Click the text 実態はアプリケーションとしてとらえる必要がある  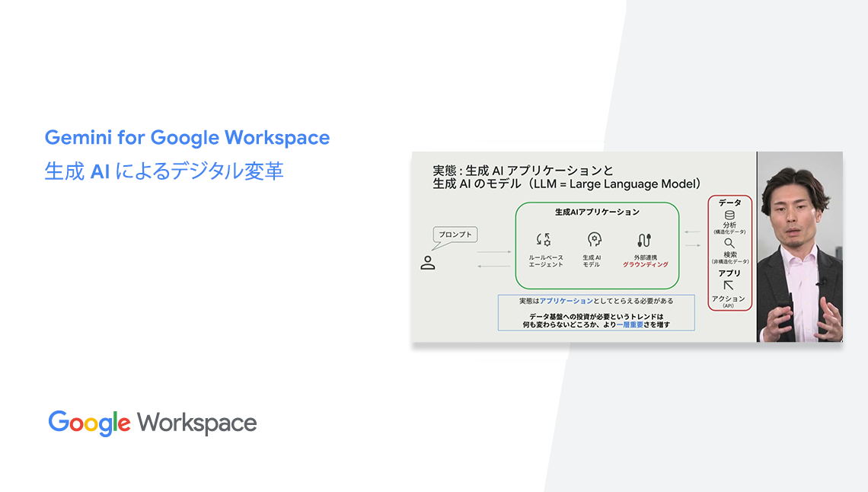click(x=596, y=301)
